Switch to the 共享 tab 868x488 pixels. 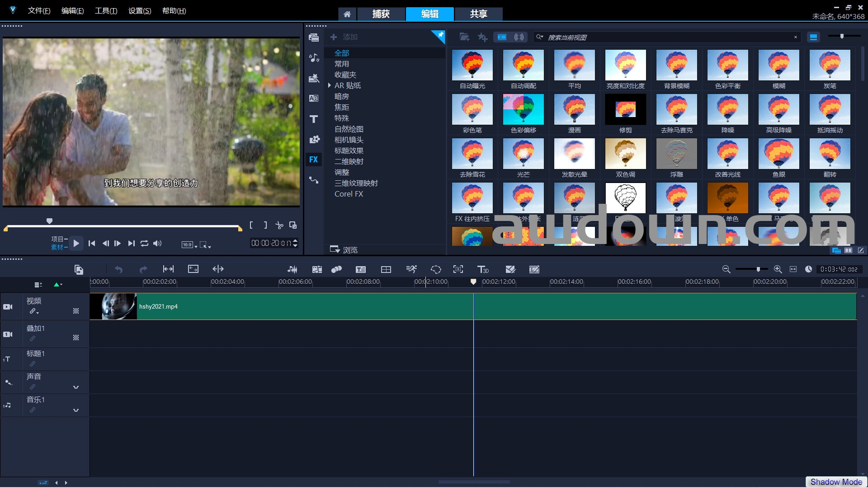tap(478, 14)
